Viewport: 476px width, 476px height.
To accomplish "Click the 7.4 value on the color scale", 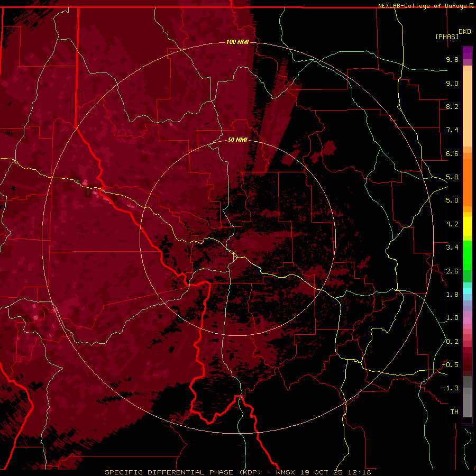I will pyautogui.click(x=452, y=130).
